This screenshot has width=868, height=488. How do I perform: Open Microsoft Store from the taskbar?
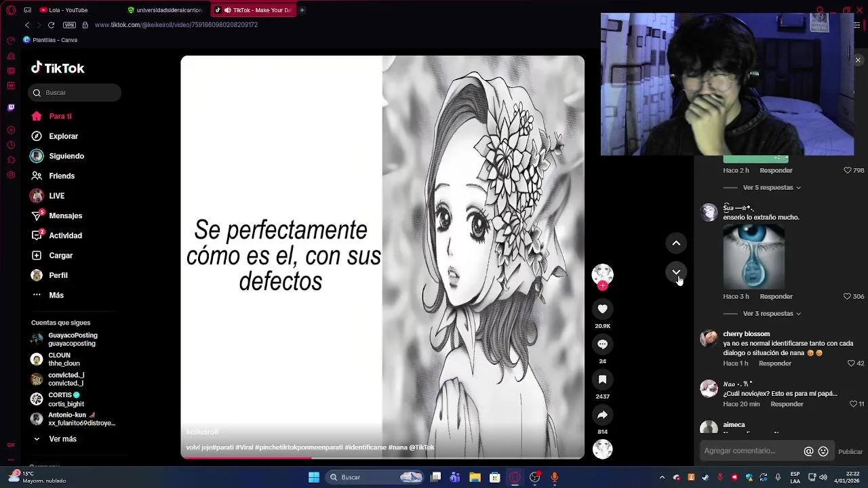495,477
